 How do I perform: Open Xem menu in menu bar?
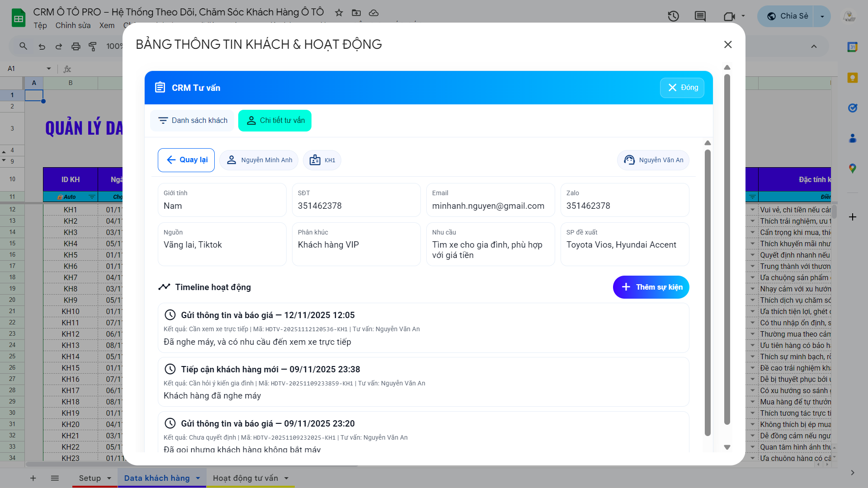[107, 25]
